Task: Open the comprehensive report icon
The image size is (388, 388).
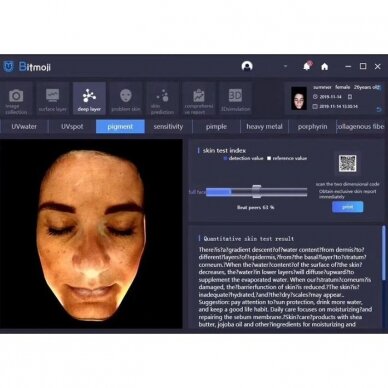Action: click(x=199, y=99)
